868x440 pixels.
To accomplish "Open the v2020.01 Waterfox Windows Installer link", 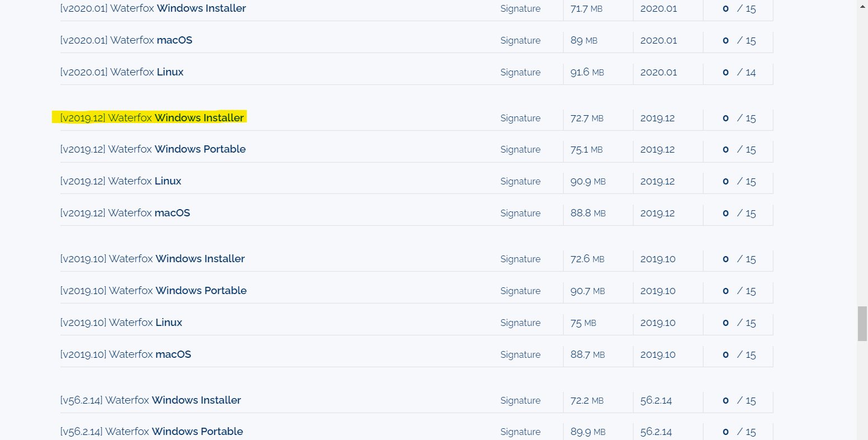I will pos(153,8).
